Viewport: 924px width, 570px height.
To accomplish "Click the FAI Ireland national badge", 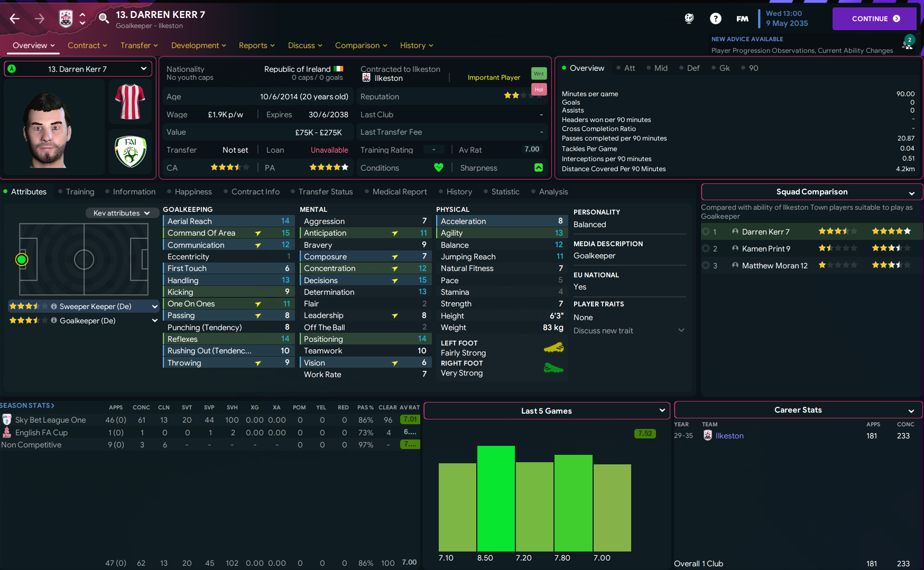I will point(131,152).
